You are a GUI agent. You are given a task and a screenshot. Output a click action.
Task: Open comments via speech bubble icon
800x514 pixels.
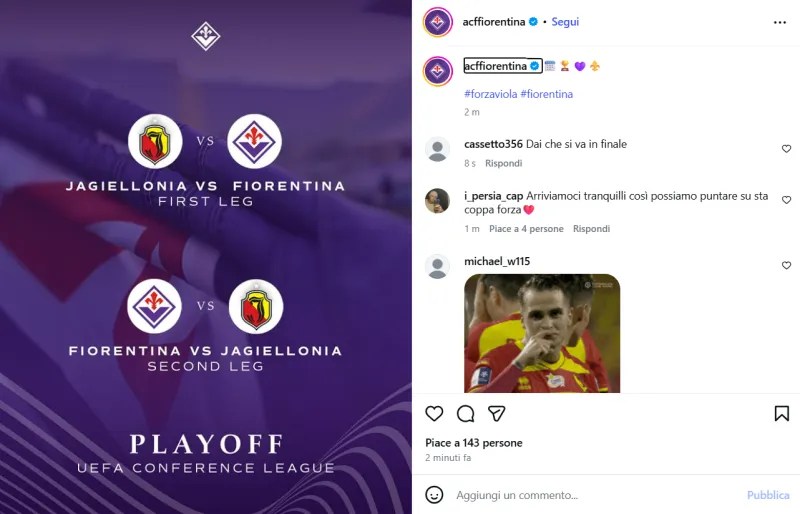tap(465, 413)
